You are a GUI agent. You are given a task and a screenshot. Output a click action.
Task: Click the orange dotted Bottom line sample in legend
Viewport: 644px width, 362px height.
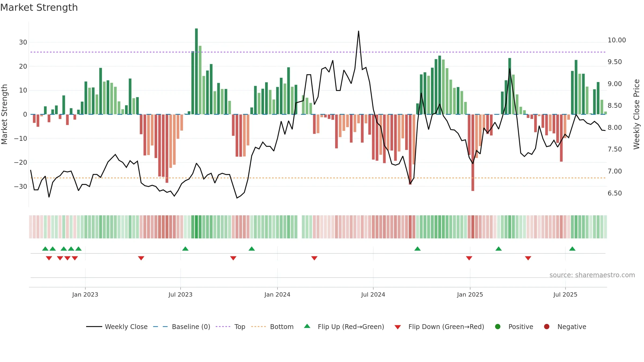(259, 327)
